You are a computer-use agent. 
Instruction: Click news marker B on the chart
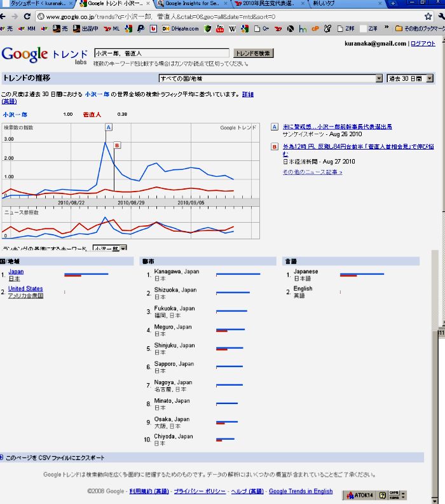[x=116, y=146]
